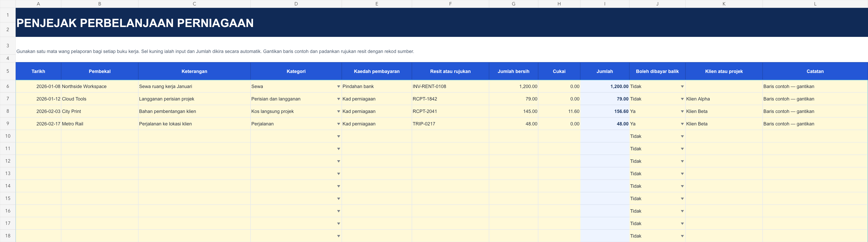Screen dimensions: 868x242
Task: Select column A header
Action: tap(38, 4)
